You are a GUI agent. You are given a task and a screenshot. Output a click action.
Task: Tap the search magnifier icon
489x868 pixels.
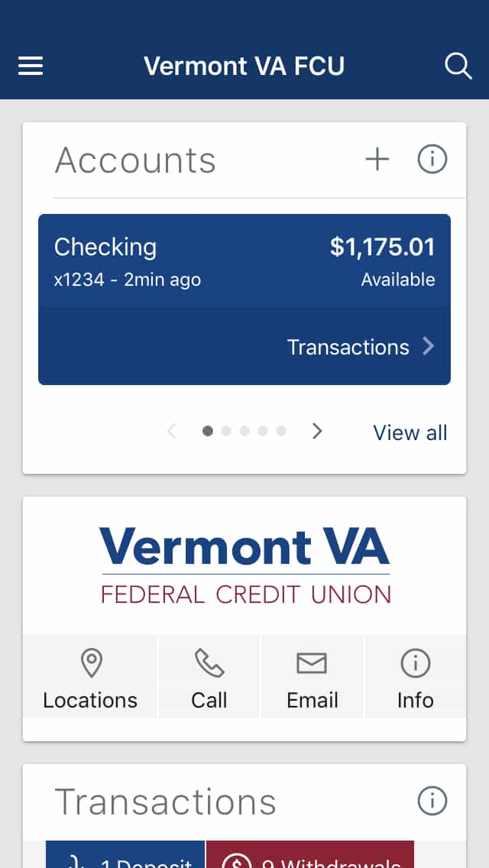458,66
